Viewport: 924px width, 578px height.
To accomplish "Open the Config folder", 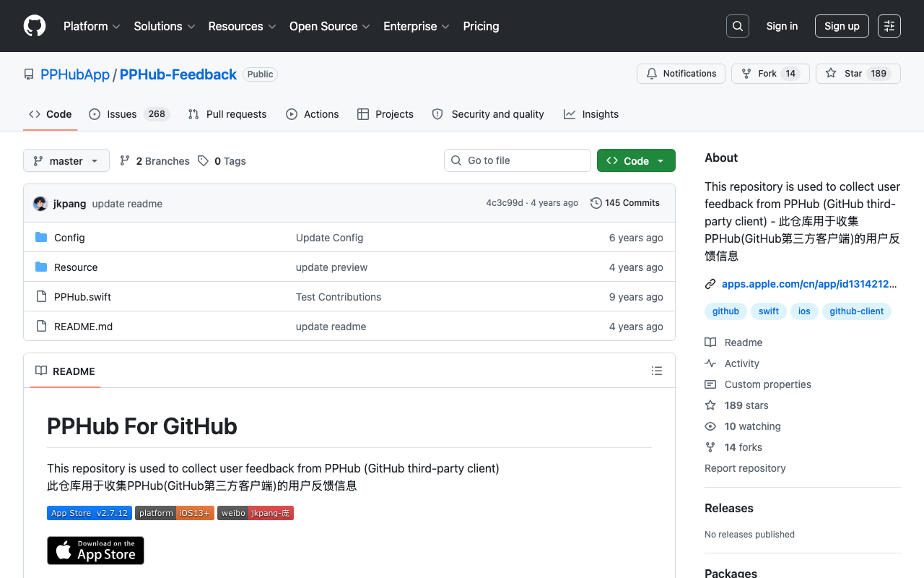I will coord(69,238).
